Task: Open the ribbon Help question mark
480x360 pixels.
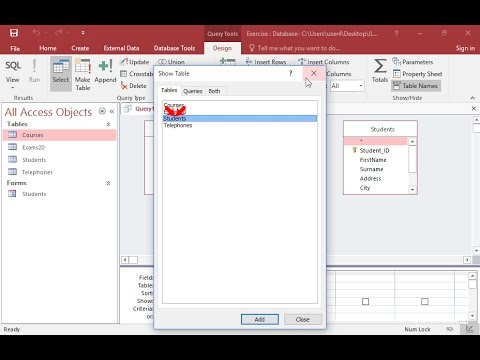Action: [x=396, y=33]
